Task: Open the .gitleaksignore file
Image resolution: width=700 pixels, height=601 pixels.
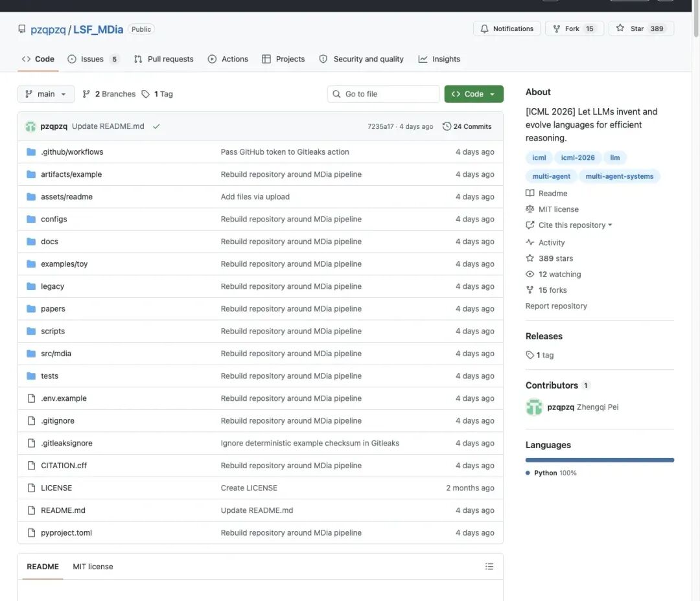Action: click(x=67, y=443)
